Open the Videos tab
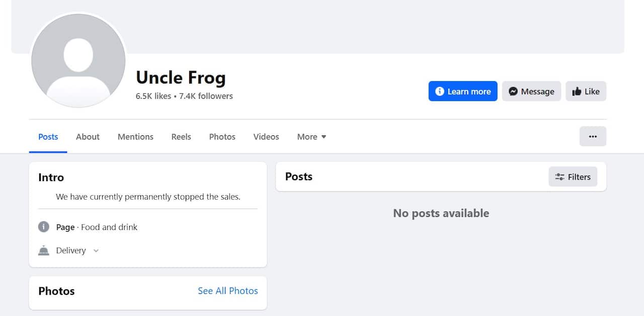The image size is (644, 316). tap(266, 137)
